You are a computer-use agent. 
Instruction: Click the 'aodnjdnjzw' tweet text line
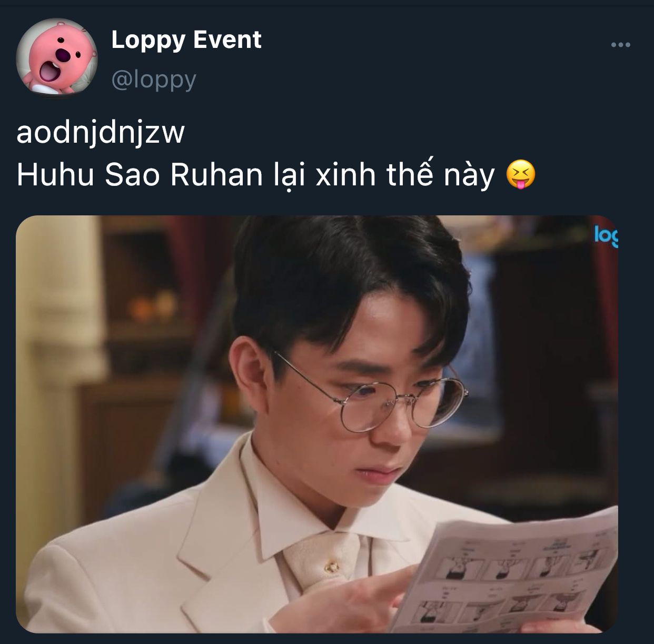click(101, 133)
